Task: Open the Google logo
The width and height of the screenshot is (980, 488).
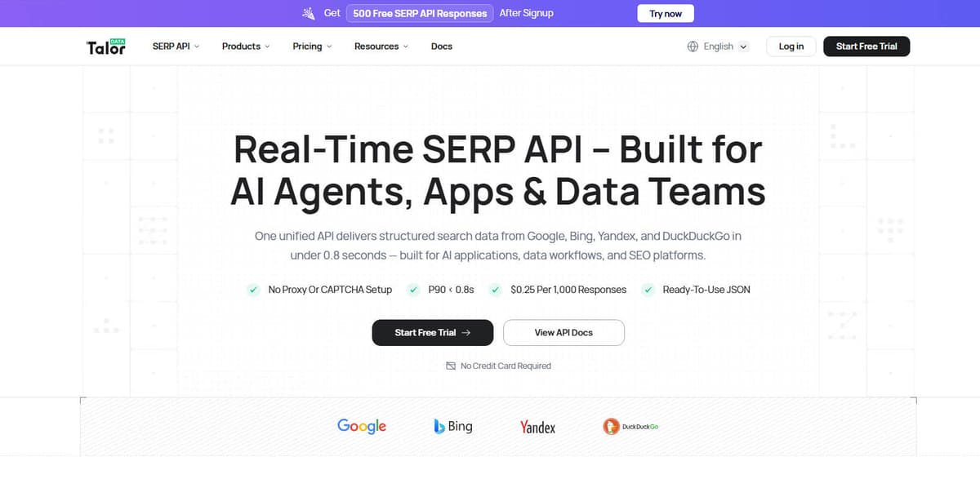Action: click(362, 426)
